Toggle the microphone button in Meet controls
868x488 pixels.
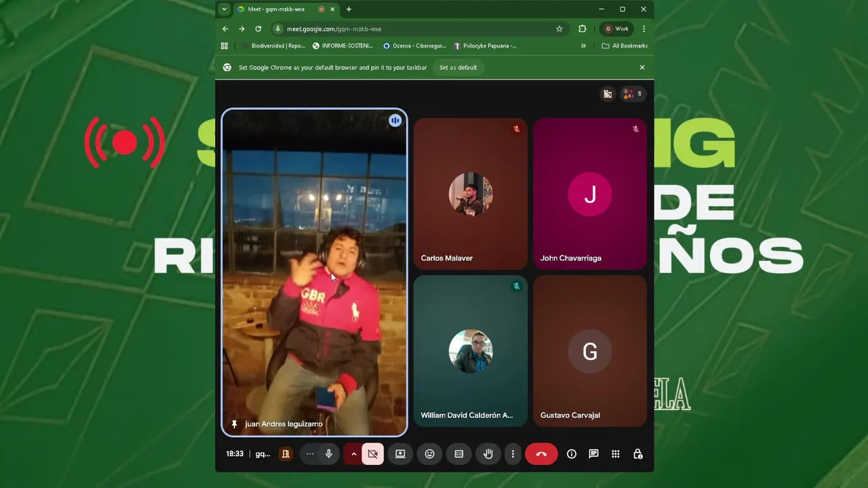329,454
